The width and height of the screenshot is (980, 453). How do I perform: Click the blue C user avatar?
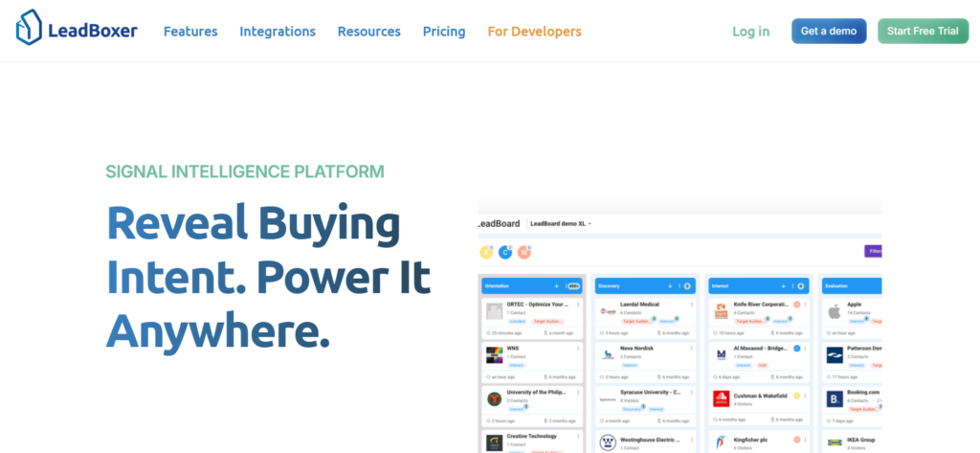tap(505, 252)
